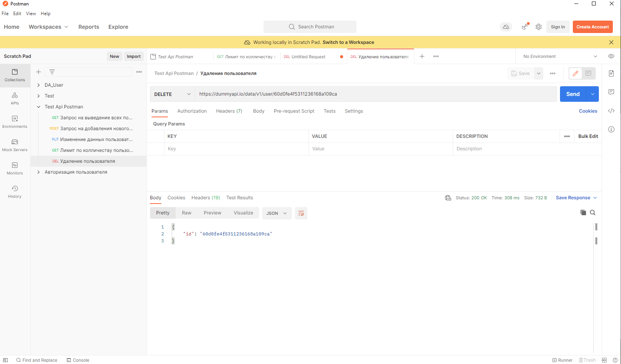The width and height of the screenshot is (621, 364).
Task: Open the Collections sidebar panel
Action: tap(15, 75)
